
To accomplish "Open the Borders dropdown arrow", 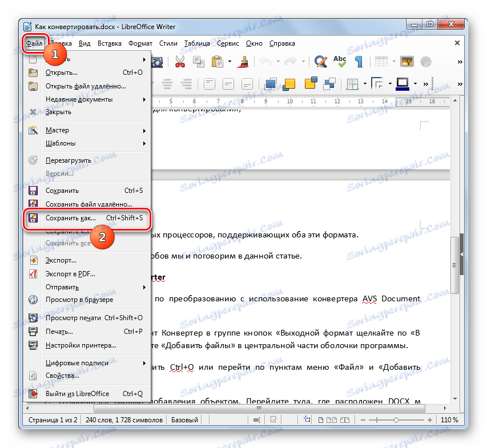I will (365, 83).
